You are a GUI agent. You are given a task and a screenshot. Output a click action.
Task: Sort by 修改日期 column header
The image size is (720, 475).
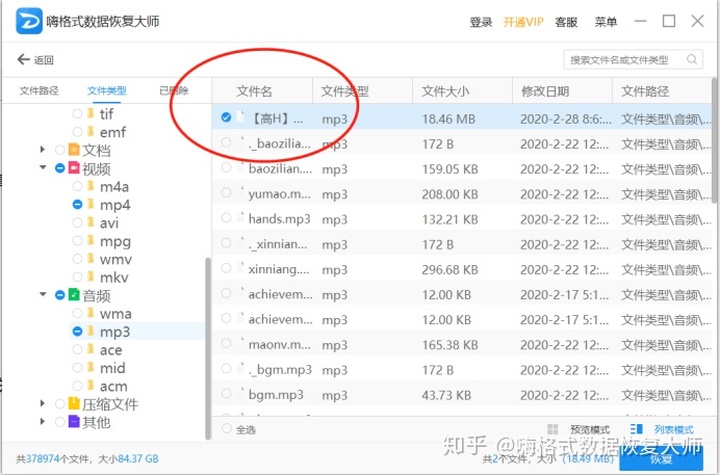pos(562,91)
